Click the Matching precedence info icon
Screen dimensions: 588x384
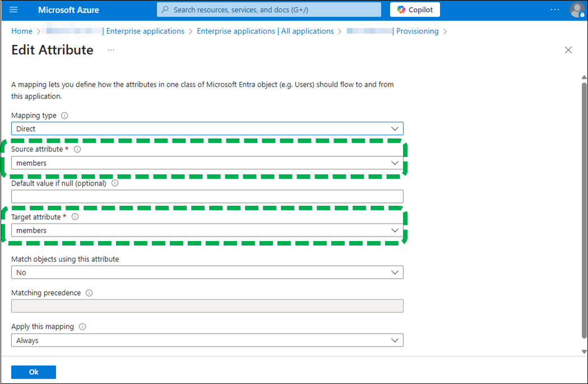point(89,293)
